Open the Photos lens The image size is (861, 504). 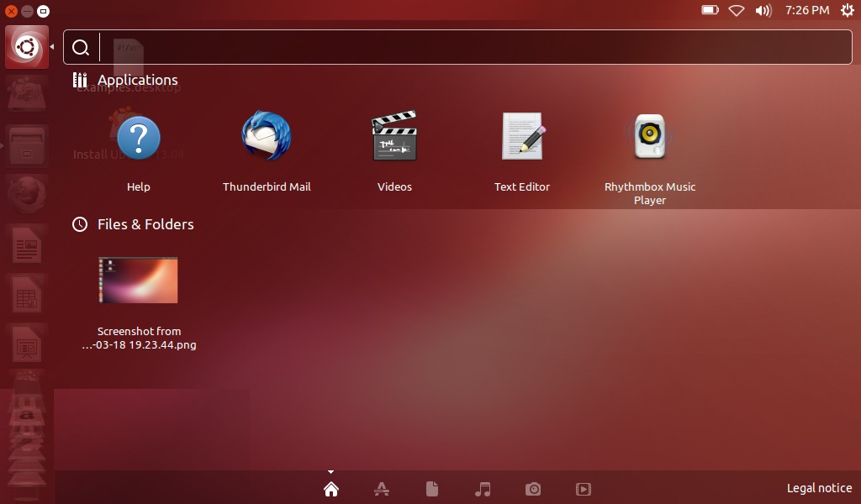point(532,488)
